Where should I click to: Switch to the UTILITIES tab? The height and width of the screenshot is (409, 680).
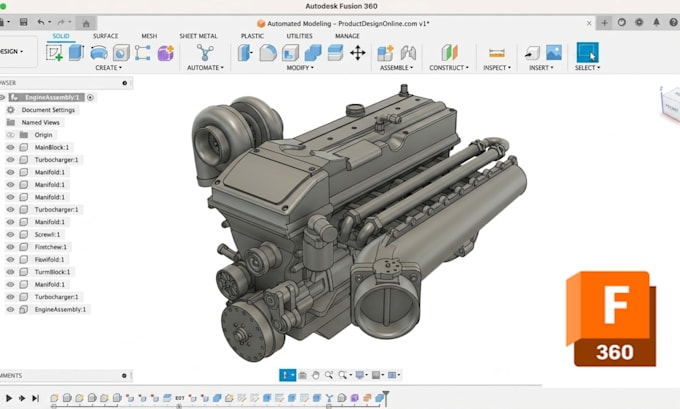tap(299, 36)
